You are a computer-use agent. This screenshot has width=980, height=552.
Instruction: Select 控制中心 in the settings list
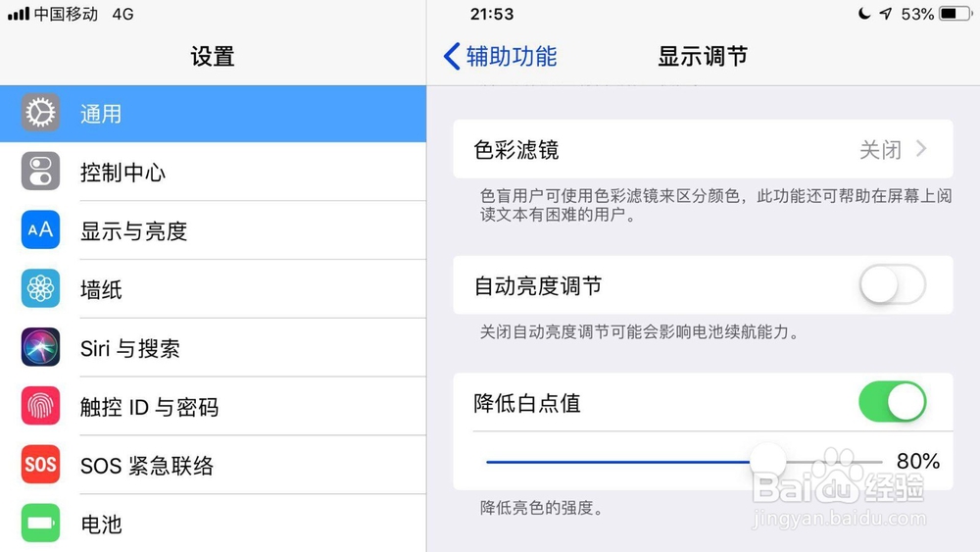(x=122, y=173)
